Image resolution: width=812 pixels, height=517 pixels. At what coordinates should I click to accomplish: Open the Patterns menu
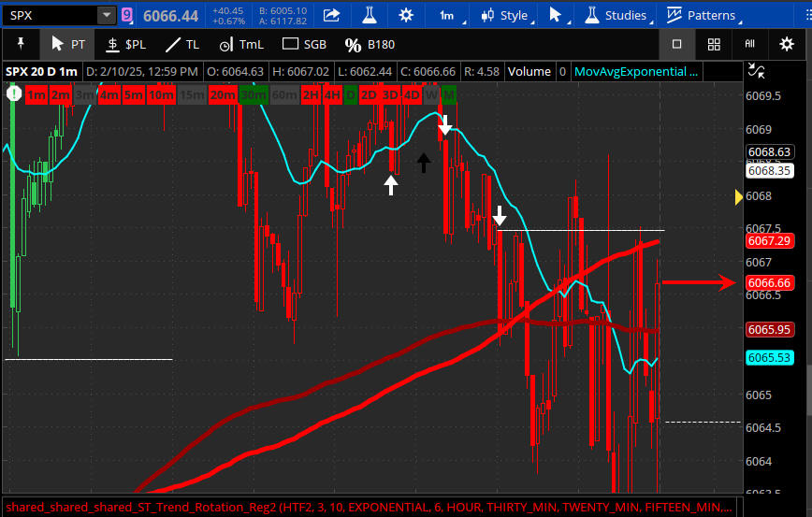[701, 15]
